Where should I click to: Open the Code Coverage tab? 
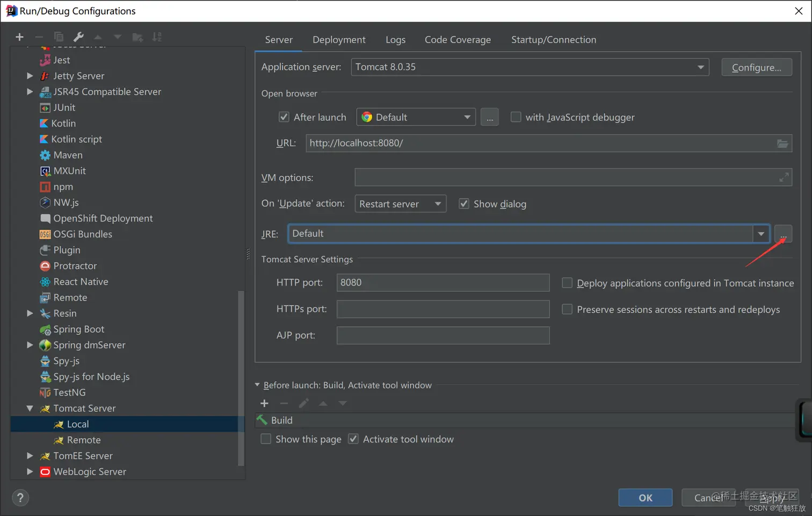(x=458, y=40)
